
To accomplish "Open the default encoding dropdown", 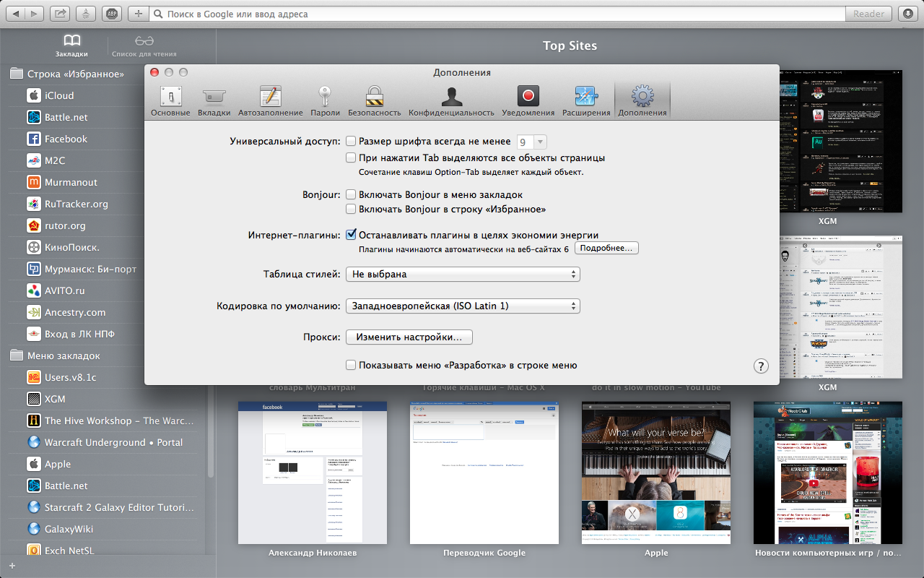I will pos(463,306).
